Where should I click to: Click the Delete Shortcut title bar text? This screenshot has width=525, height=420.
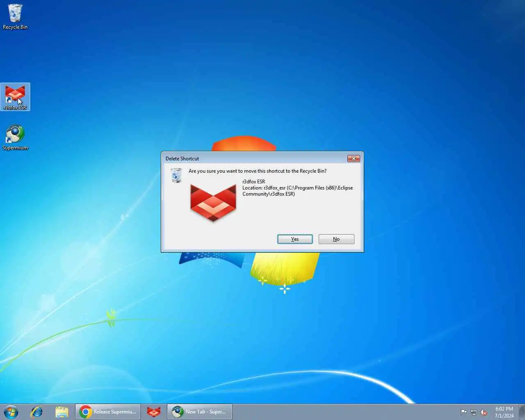(182, 158)
